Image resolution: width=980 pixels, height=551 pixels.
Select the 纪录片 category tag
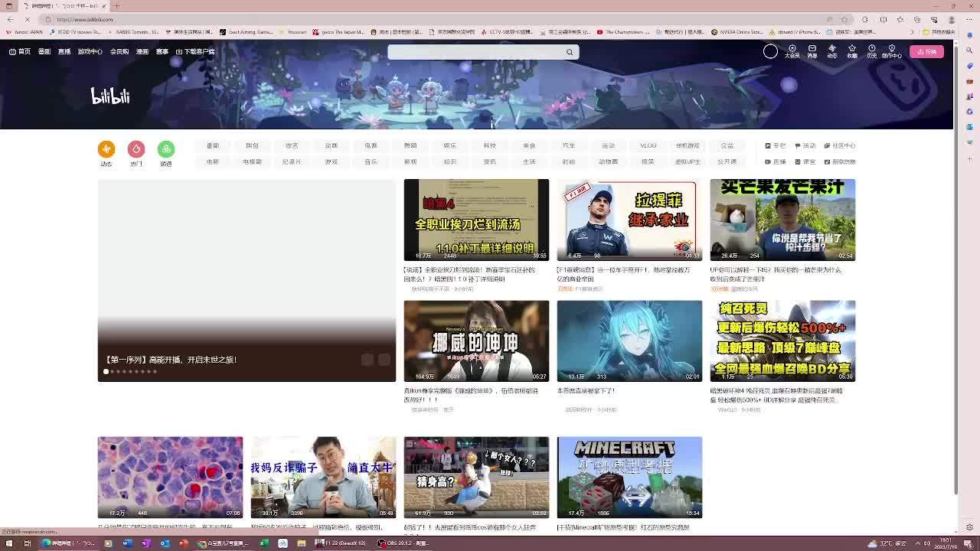(292, 162)
